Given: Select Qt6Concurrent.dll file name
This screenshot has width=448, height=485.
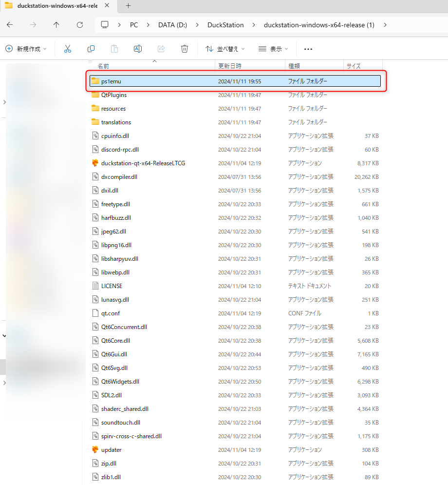Looking at the screenshot, I should pos(124,327).
